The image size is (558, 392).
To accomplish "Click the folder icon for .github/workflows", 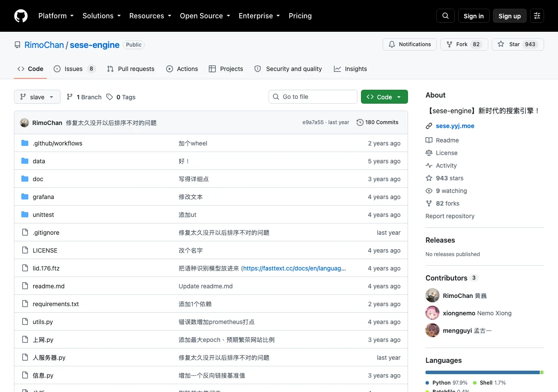I will point(25,143).
